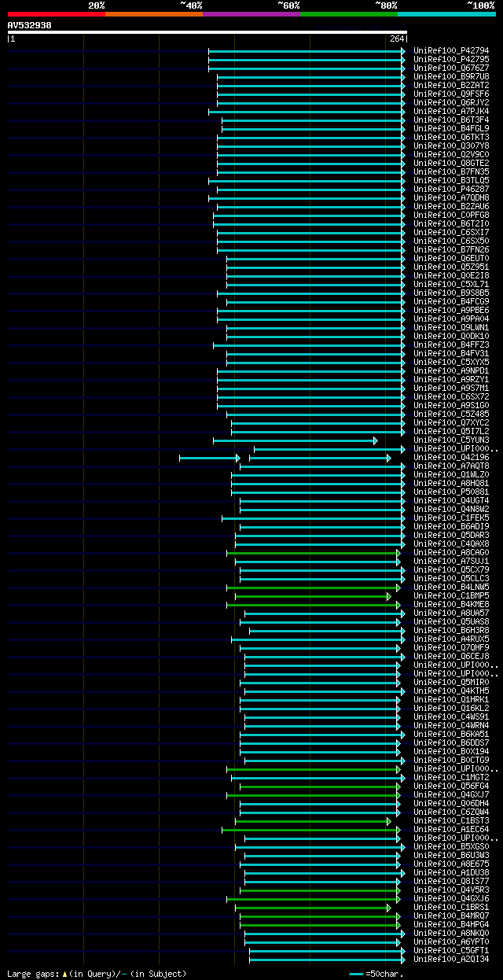Select label UniRef100_C5XL71

[451, 285]
